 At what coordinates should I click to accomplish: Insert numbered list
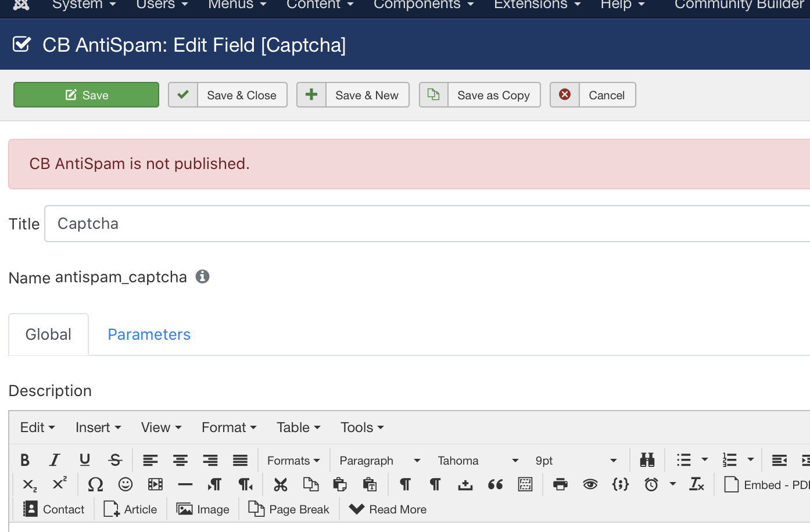pos(730,460)
